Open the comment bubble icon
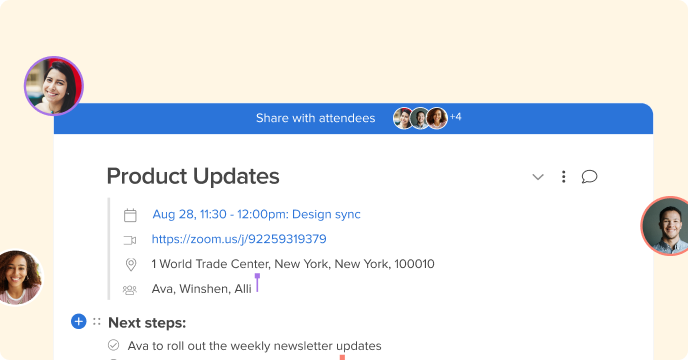 [589, 176]
